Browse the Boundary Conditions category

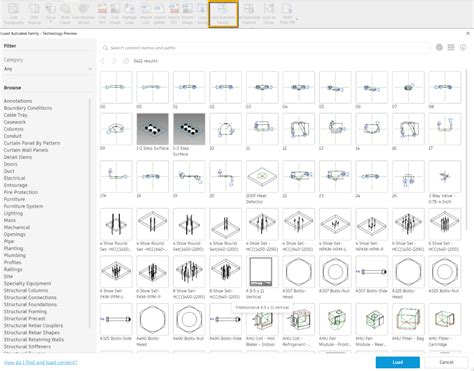point(28,108)
